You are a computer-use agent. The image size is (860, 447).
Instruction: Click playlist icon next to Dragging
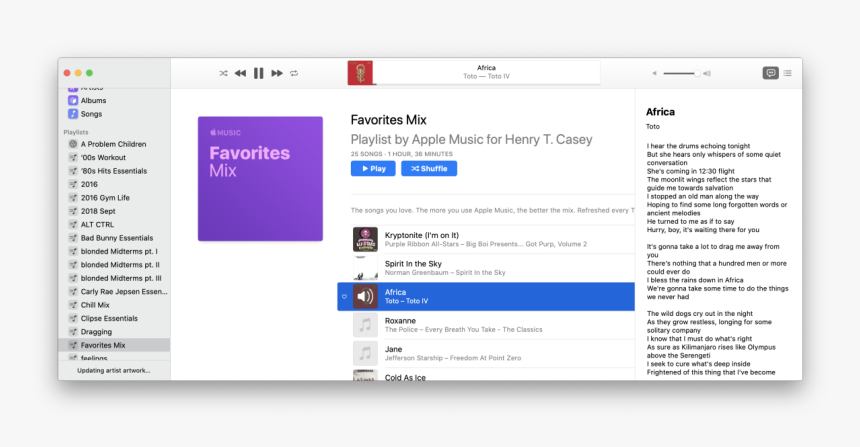click(73, 332)
